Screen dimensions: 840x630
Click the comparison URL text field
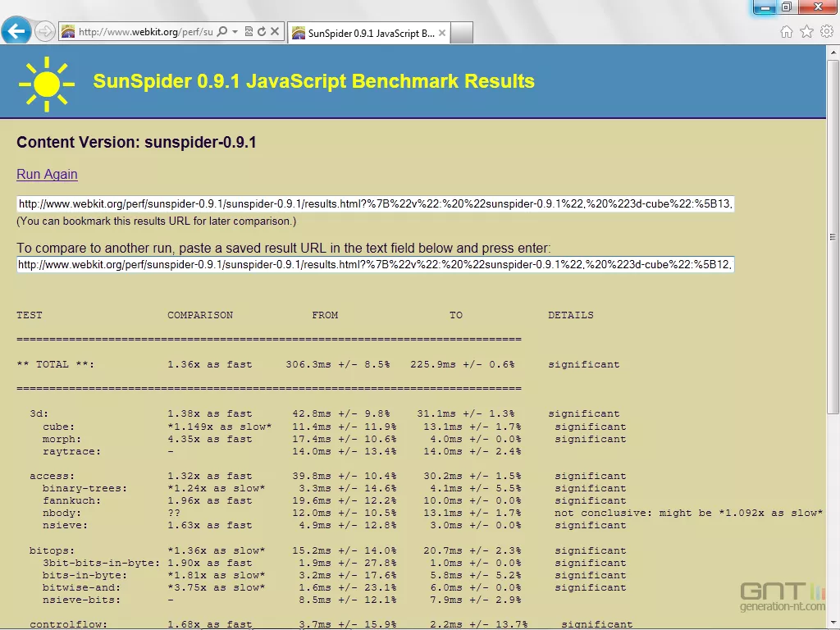(x=375, y=264)
